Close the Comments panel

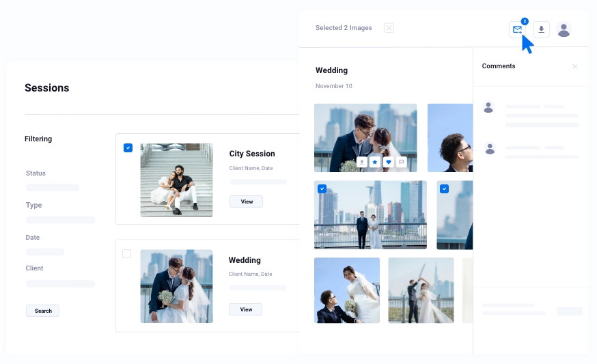point(574,66)
